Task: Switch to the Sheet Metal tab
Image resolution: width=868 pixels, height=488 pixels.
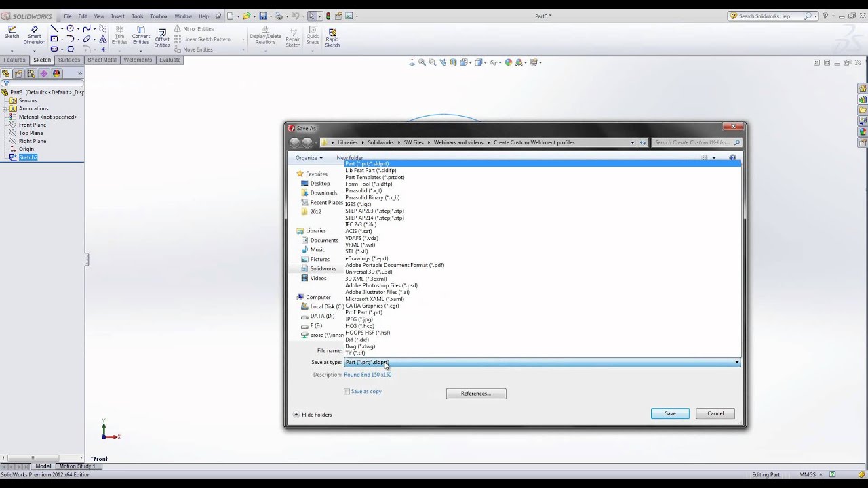Action: pos(102,60)
